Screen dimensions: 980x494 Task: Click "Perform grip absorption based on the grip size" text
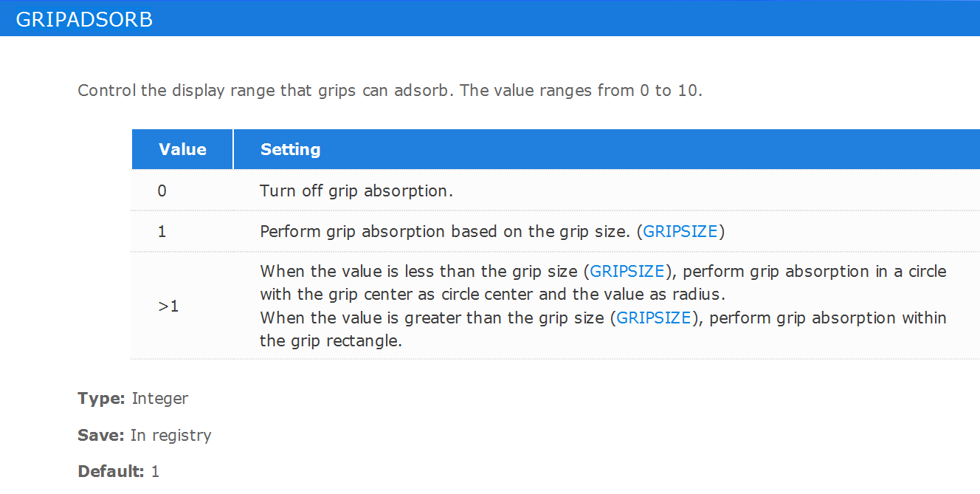pyautogui.click(x=444, y=232)
